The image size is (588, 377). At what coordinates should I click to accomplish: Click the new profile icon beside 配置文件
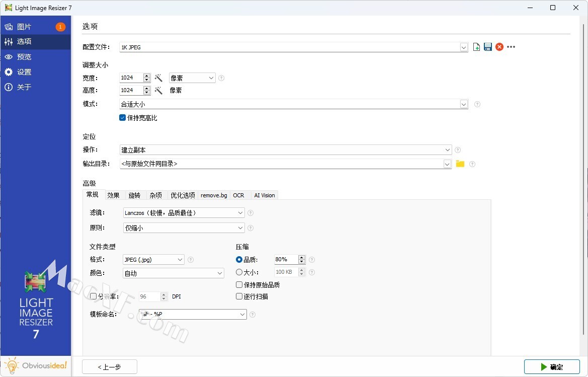pos(477,47)
